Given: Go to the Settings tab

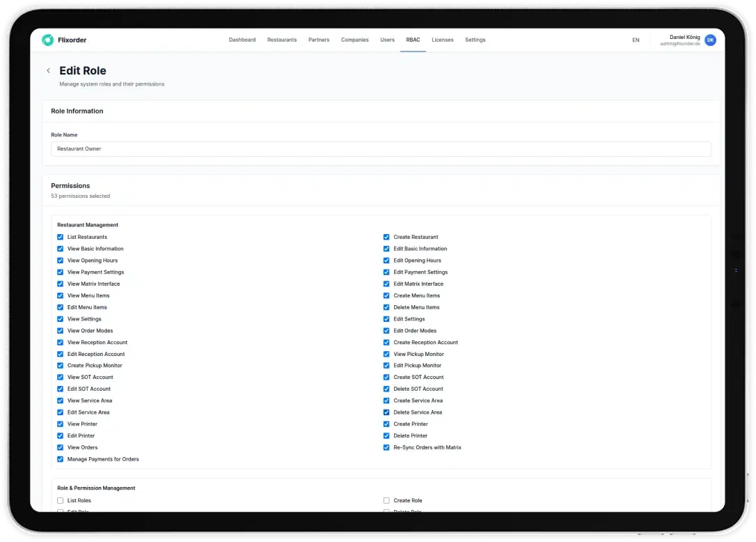Looking at the screenshot, I should coord(475,40).
